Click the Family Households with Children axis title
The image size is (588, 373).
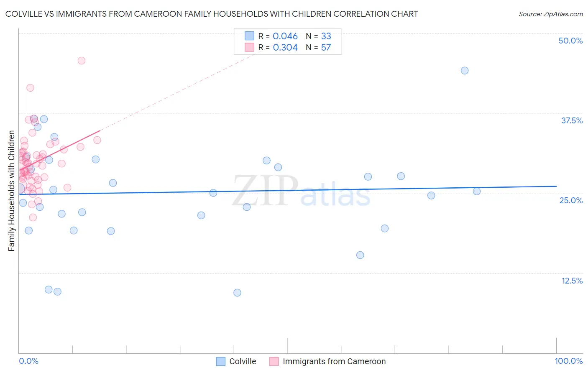tap(11, 191)
